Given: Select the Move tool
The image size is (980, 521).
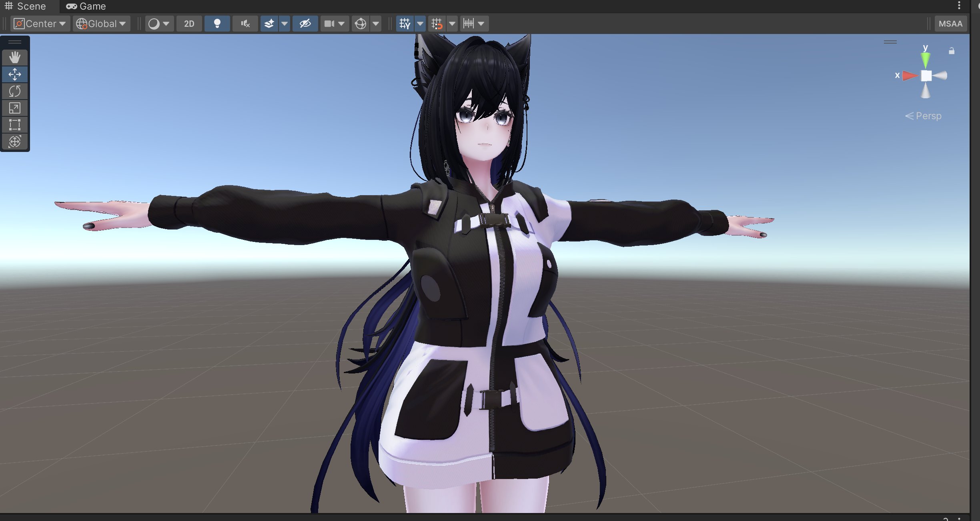Looking at the screenshot, I should click(x=15, y=74).
